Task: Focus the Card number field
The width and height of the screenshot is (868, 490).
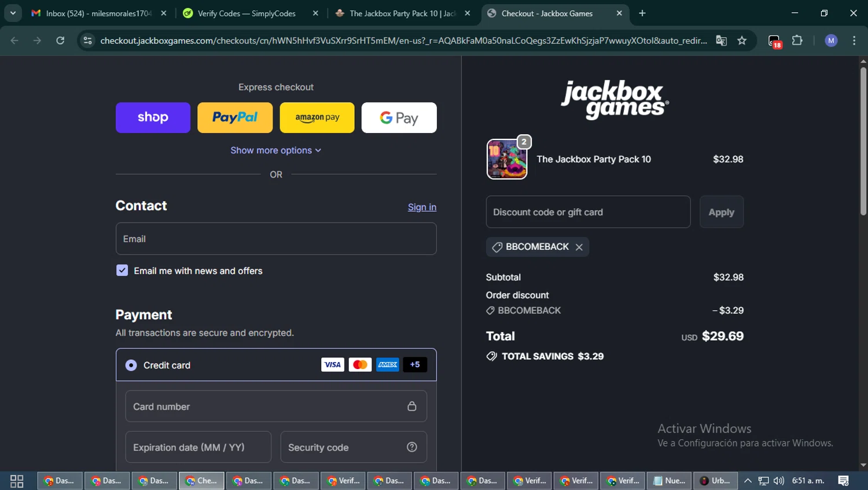Action: click(x=276, y=407)
